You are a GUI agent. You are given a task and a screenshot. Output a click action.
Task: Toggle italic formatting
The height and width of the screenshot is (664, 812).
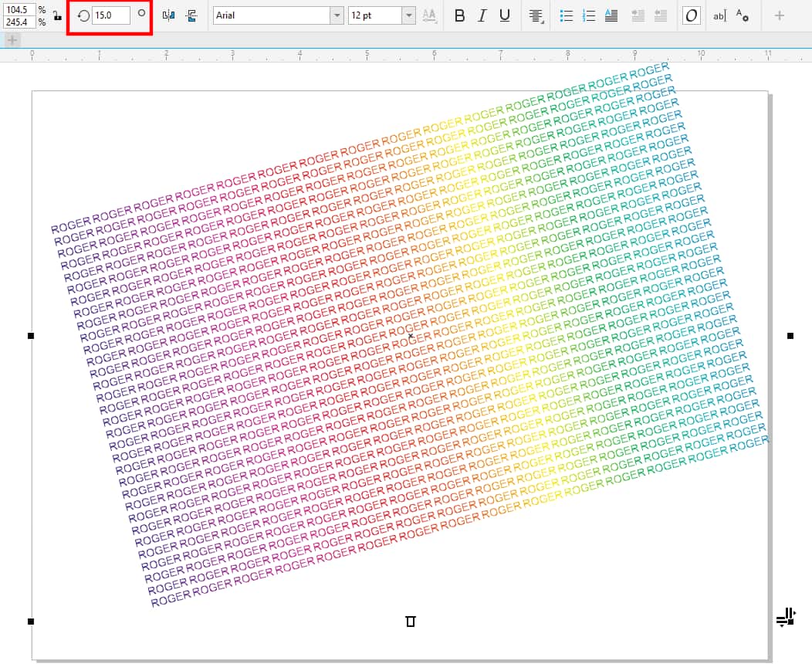click(x=482, y=15)
